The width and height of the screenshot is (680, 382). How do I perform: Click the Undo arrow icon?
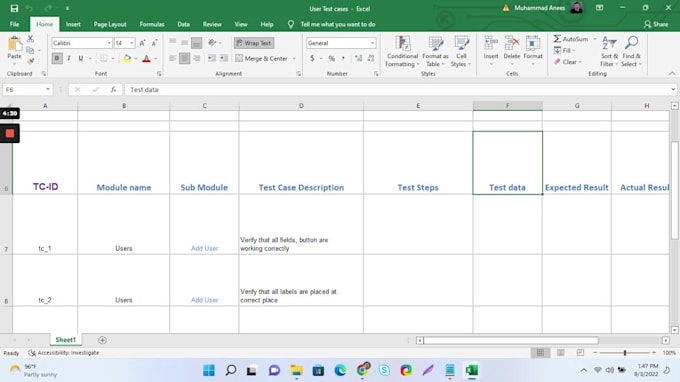coord(29,8)
